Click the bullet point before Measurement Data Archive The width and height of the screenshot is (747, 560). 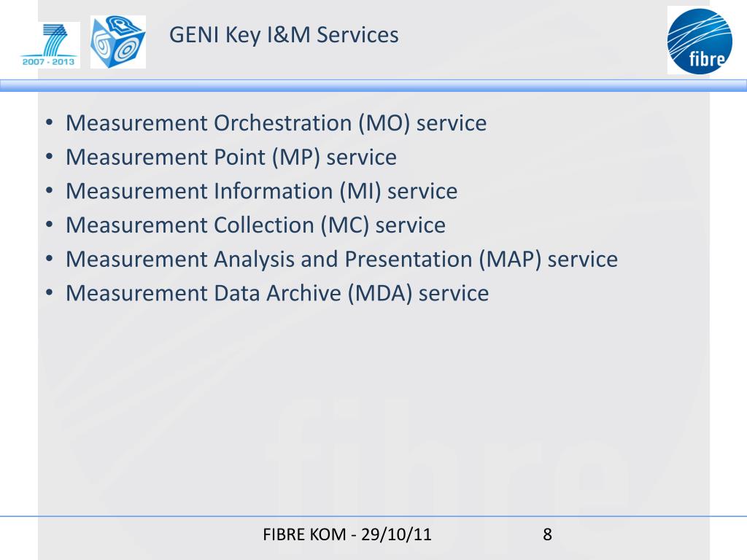click(49, 293)
